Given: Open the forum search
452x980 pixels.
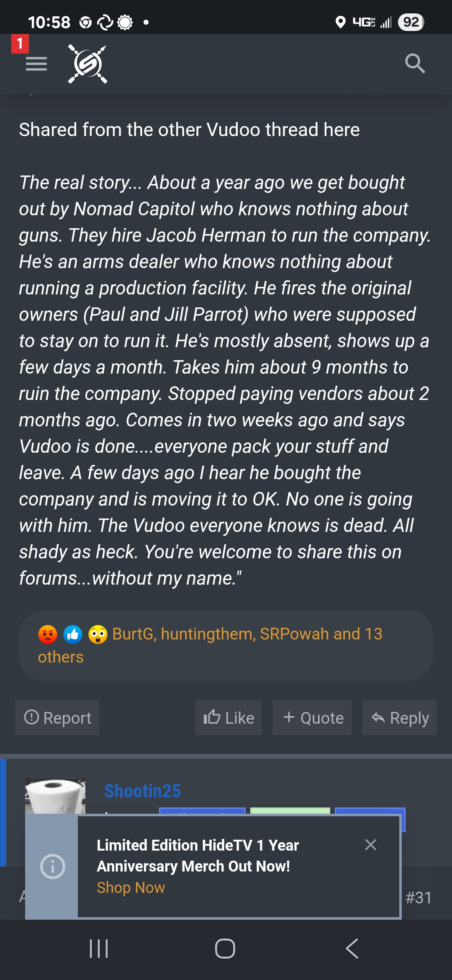Looking at the screenshot, I should [415, 64].
